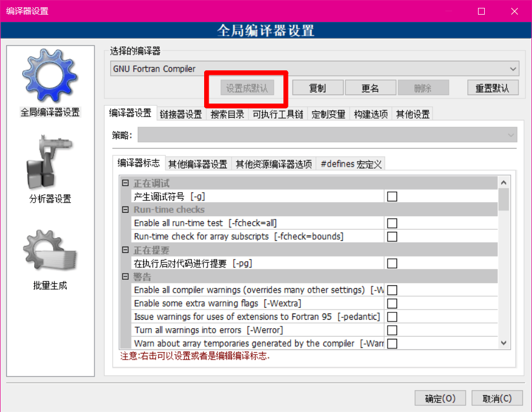Collapse the 警告 warnings category
This screenshot has height=412, width=532.
(125, 276)
